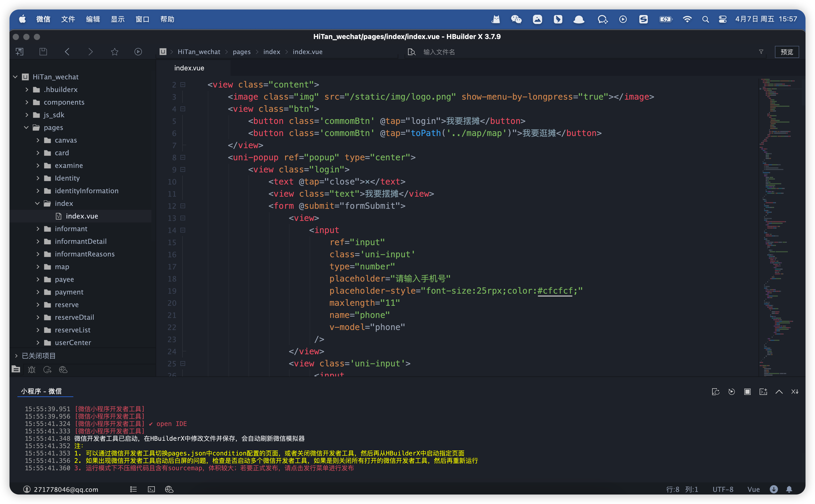This screenshot has width=815, height=504.
Task: Select the userCenter folder
Action: [73, 343]
